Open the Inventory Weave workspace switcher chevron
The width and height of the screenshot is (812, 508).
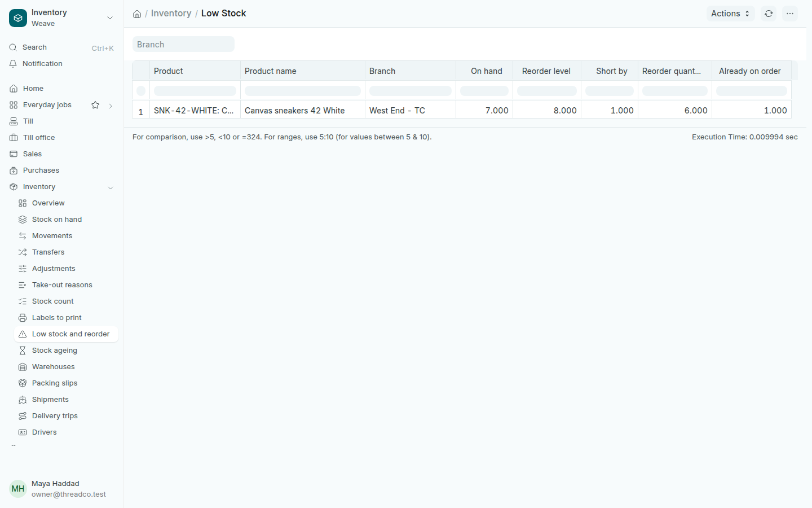(x=110, y=18)
